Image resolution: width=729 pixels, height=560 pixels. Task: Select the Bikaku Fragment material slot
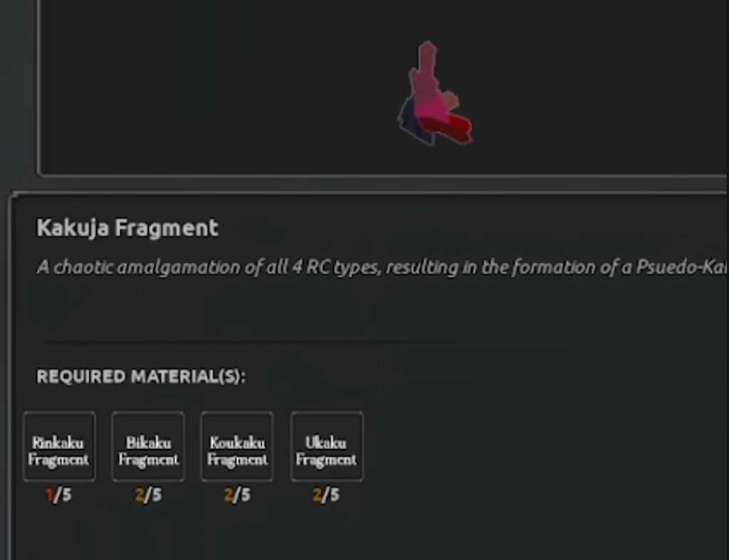[x=148, y=446]
